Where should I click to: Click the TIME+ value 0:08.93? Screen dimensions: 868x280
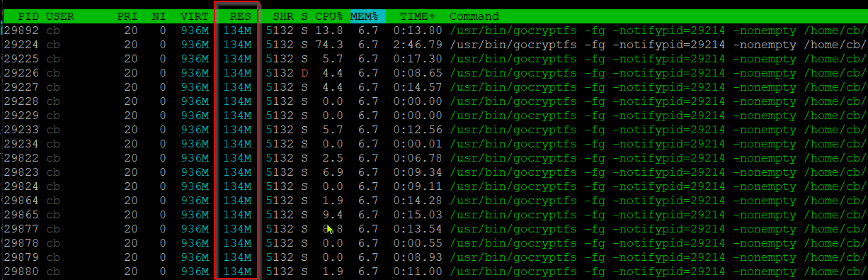[418, 257]
